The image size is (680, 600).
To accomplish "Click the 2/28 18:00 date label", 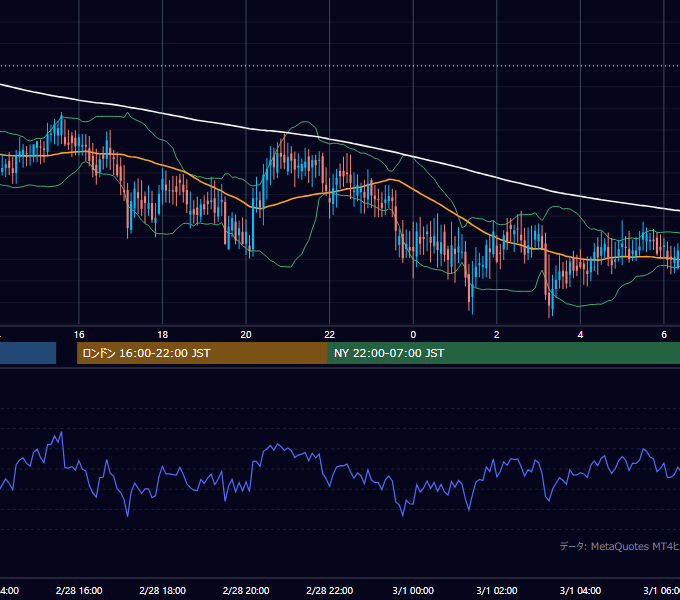I will point(163,590).
